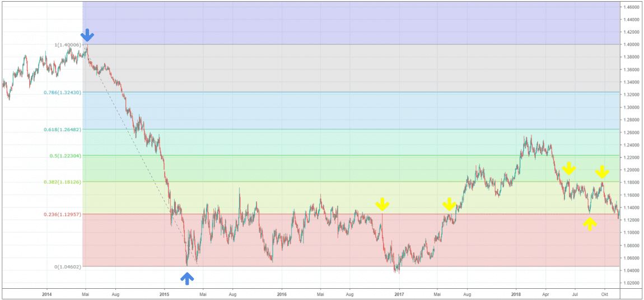Image resolution: width=644 pixels, height=300 pixels.
Task: Click 2016 on the time axis
Action: pos(282,293)
